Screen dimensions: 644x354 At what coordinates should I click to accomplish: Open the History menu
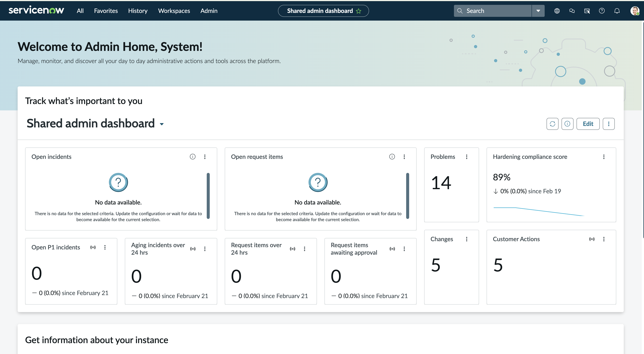point(138,11)
